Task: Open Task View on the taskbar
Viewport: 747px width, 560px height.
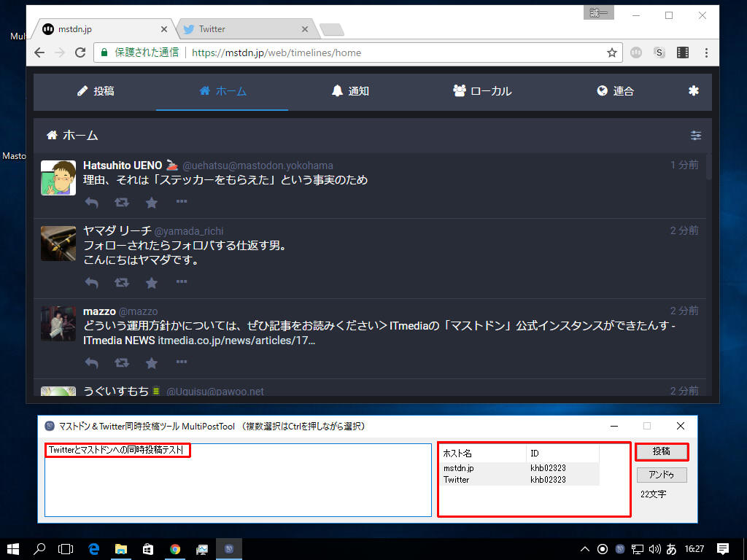Action: 66,549
